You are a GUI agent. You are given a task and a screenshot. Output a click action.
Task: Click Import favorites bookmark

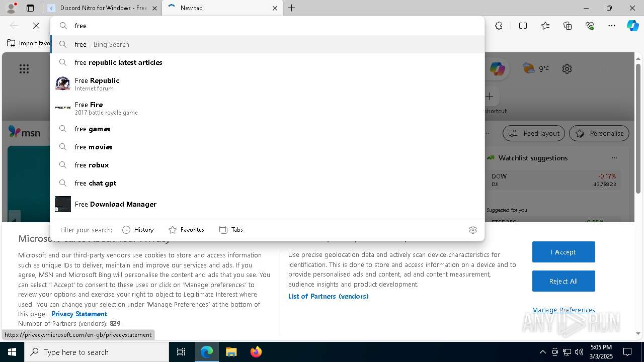click(x=29, y=43)
